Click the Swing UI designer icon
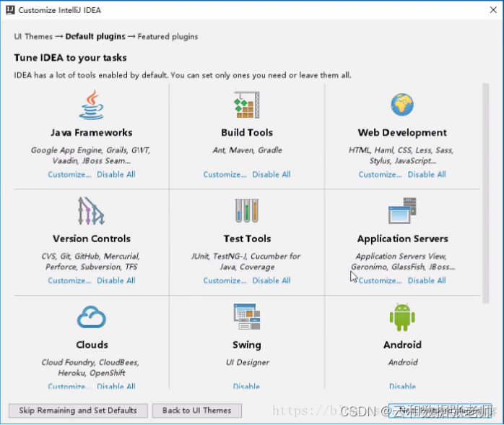The height and width of the screenshot is (425, 504). click(x=247, y=317)
